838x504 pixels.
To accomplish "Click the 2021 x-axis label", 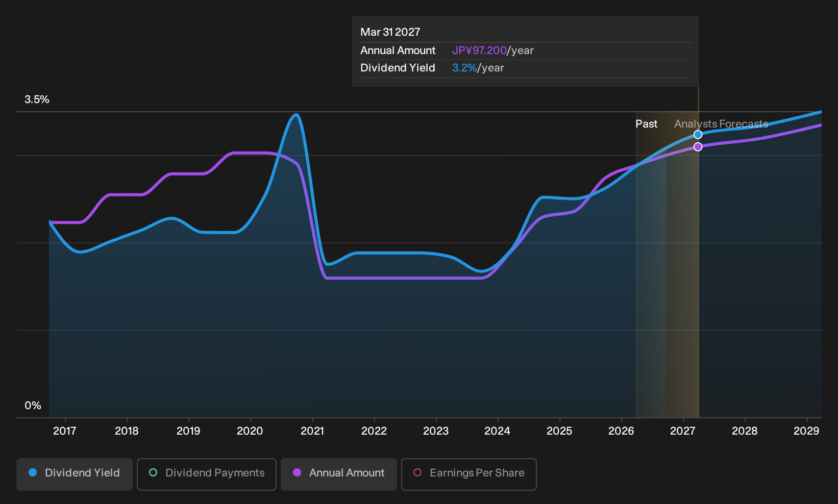I will [312, 431].
